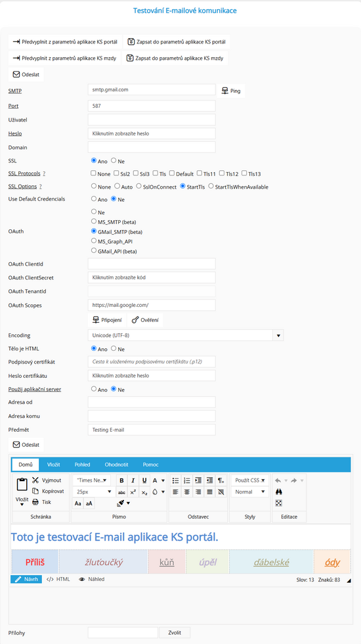Enable the Tls12 protocol checkbox
This screenshot has height=644, width=361.
(x=222, y=173)
